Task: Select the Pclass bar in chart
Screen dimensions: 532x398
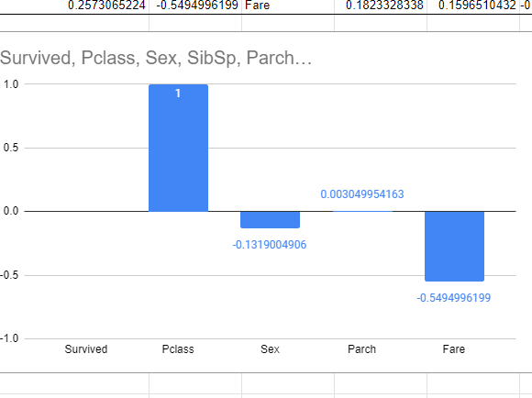Action: click(x=179, y=148)
